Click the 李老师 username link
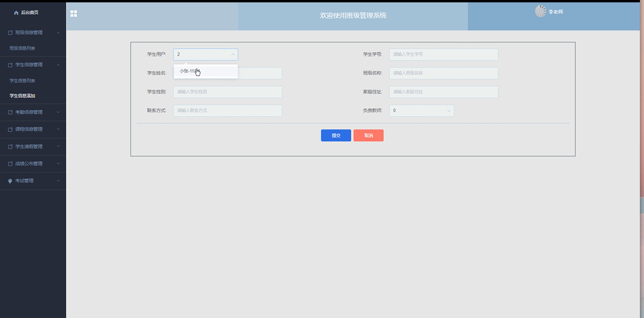This screenshot has height=318, width=644. pos(556,12)
